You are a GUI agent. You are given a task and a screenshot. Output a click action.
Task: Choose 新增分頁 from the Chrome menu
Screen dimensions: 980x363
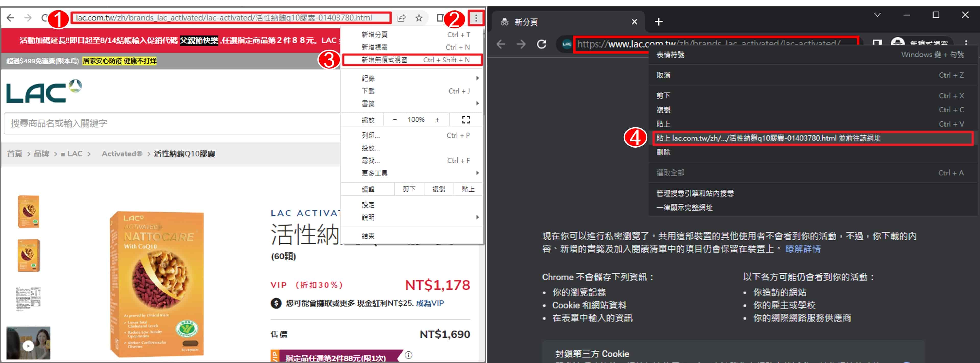[412, 35]
